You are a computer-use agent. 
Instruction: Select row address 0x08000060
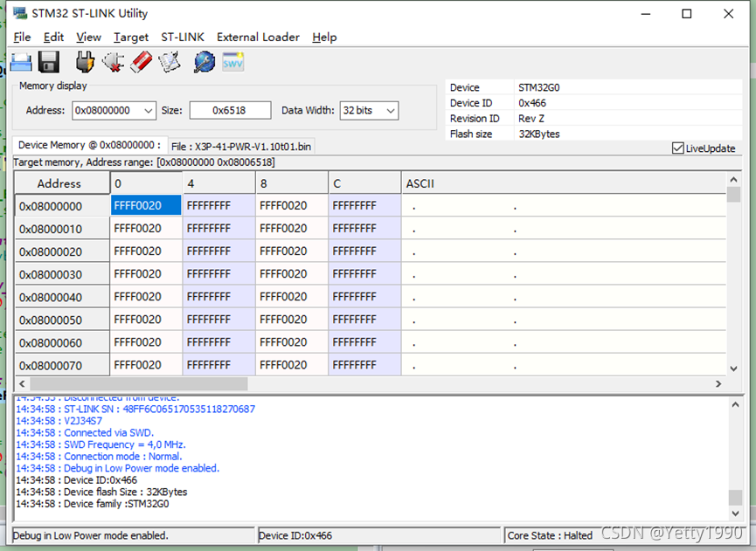62,343
